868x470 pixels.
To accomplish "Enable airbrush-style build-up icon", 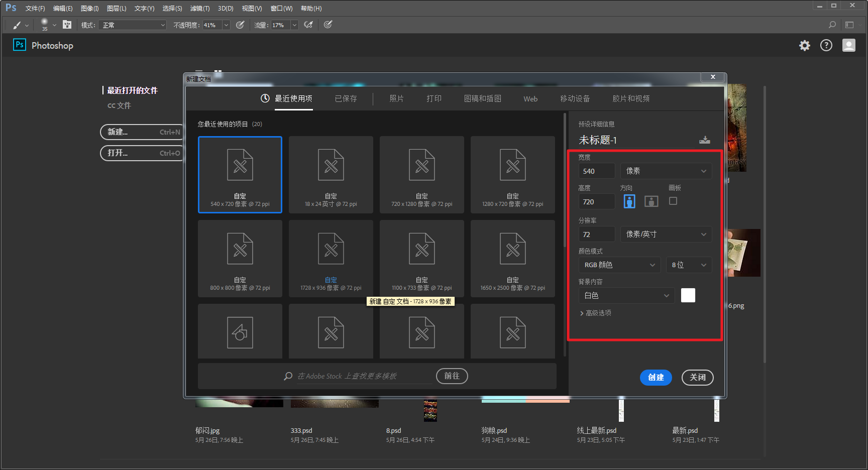I will (x=309, y=25).
